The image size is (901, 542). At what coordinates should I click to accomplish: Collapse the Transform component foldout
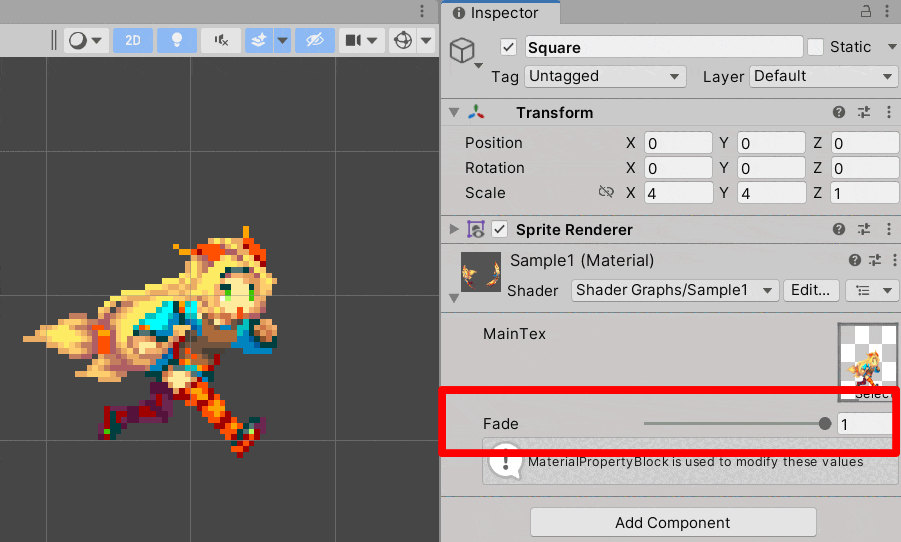click(x=454, y=112)
